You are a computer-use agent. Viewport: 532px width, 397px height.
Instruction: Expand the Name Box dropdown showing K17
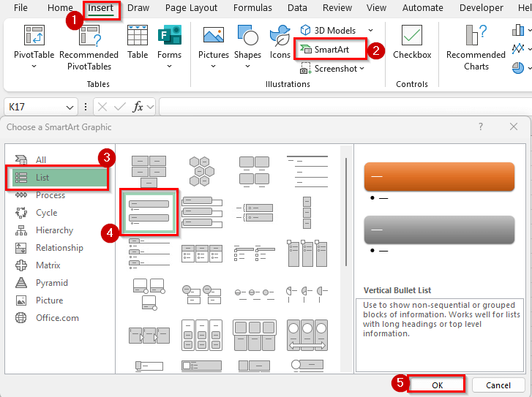click(70, 107)
